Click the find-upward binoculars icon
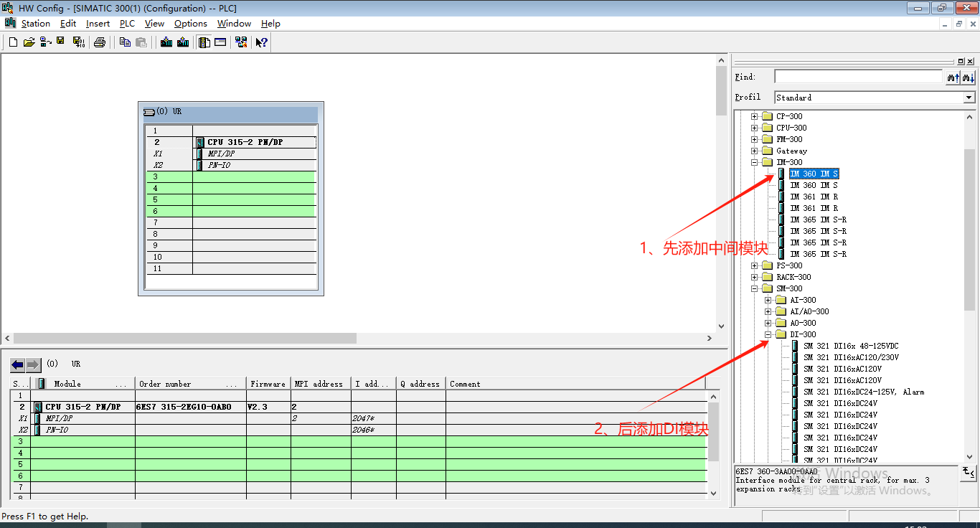The width and height of the screenshot is (980, 528). (x=953, y=77)
